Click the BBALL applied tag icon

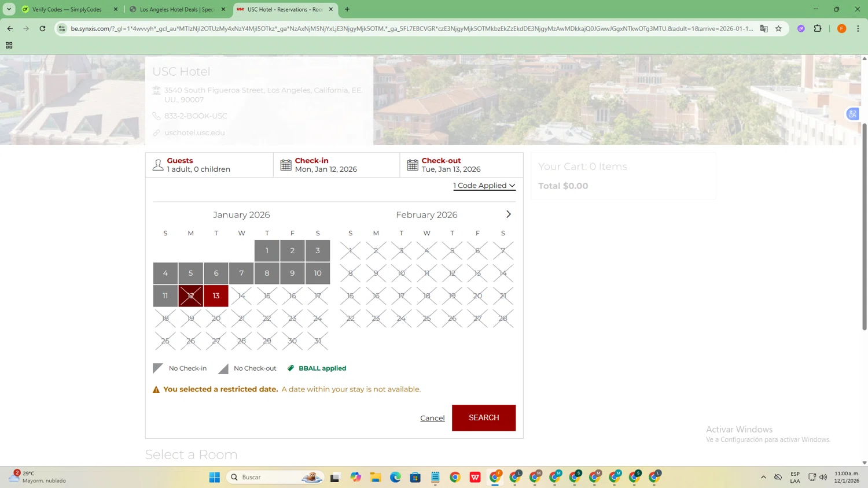(291, 368)
